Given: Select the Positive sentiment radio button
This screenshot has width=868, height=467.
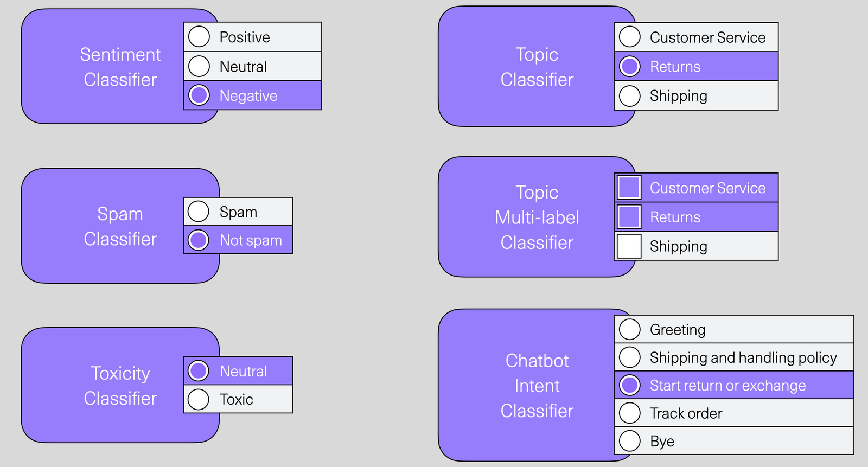Looking at the screenshot, I should pyautogui.click(x=199, y=37).
